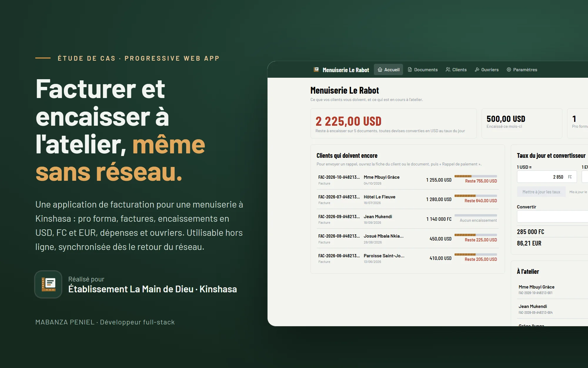This screenshot has height=368, width=588.
Task: Click the Menuiserie Le Rabot logo icon in navbar
Action: (x=316, y=69)
